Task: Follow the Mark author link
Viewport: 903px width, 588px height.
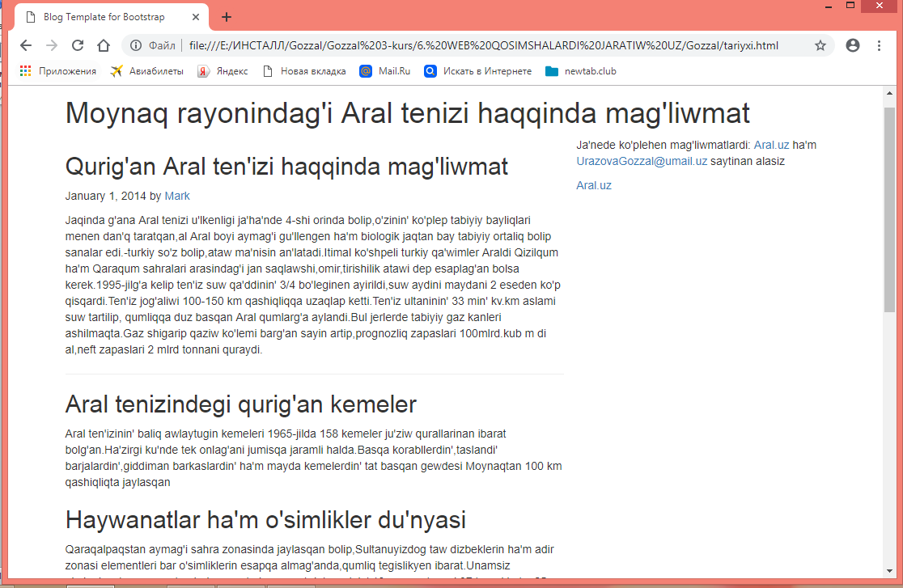Action: pyautogui.click(x=177, y=196)
